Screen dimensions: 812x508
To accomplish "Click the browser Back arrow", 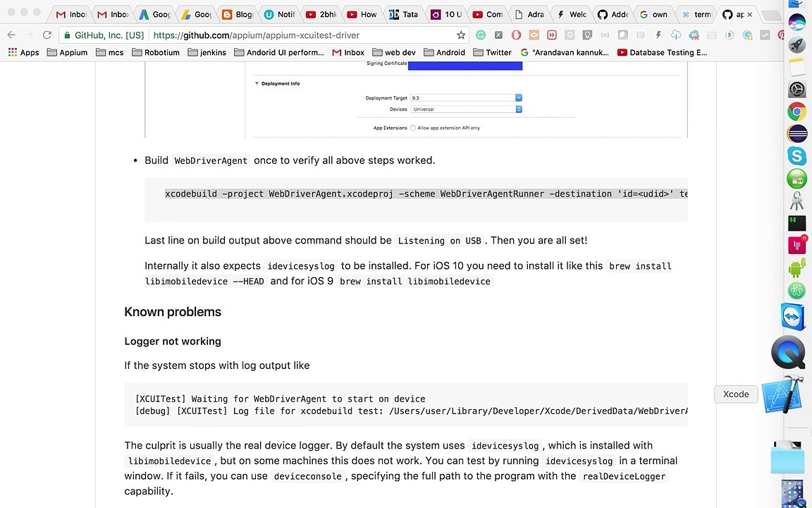I will tap(11, 35).
